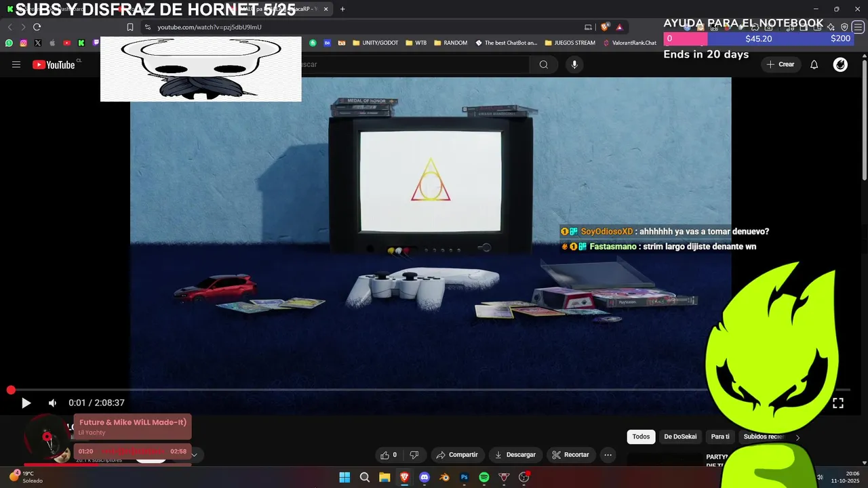Open RANDOM bookmarks folder

[x=450, y=43]
